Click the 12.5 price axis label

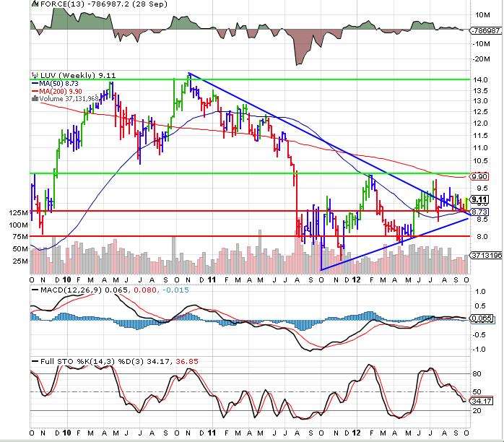(481, 112)
